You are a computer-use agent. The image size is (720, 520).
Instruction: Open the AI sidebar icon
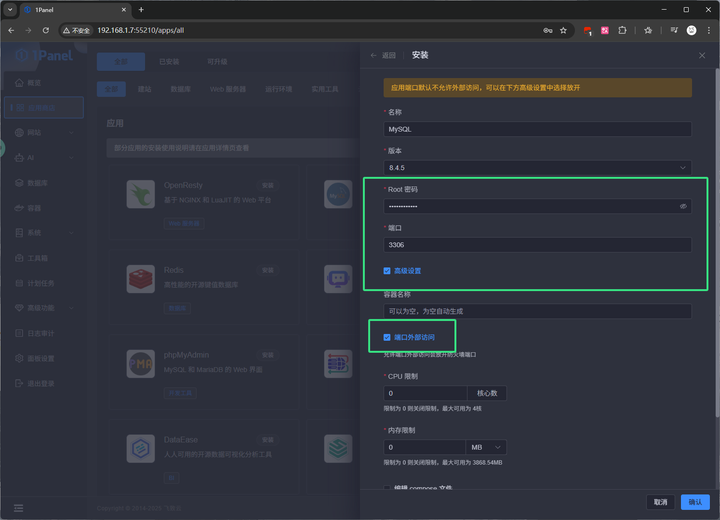click(x=19, y=158)
